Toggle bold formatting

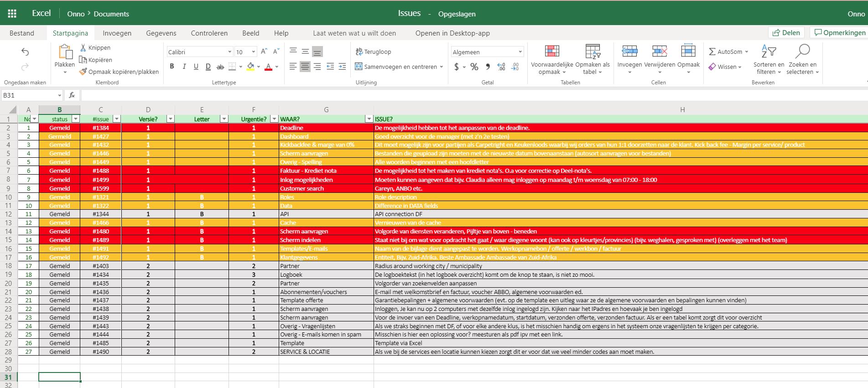(172, 67)
